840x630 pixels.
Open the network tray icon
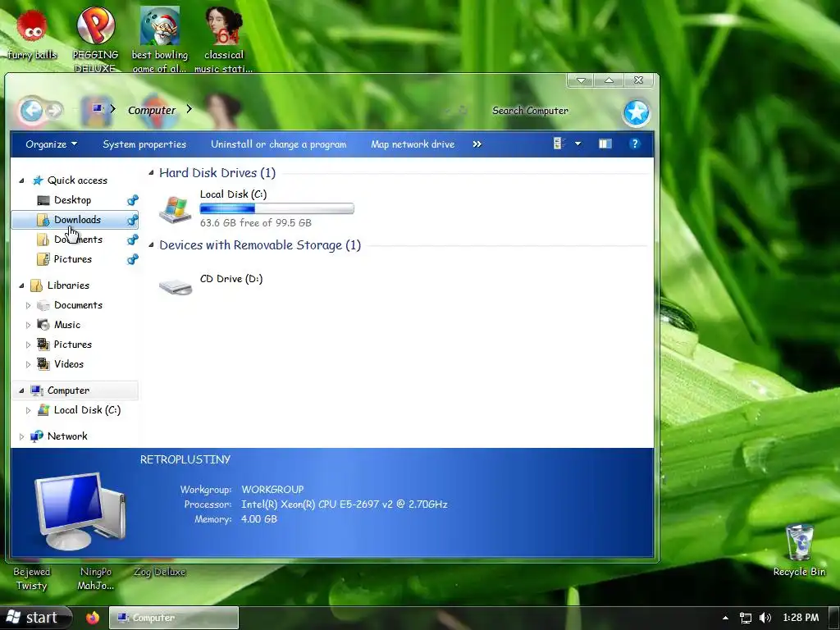[x=745, y=618]
